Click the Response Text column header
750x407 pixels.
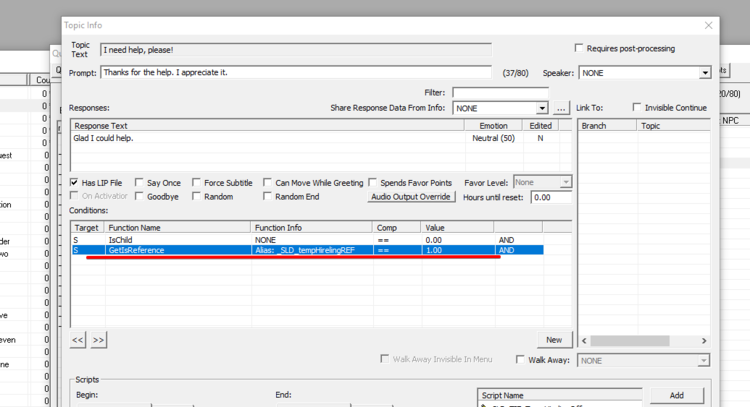point(268,126)
